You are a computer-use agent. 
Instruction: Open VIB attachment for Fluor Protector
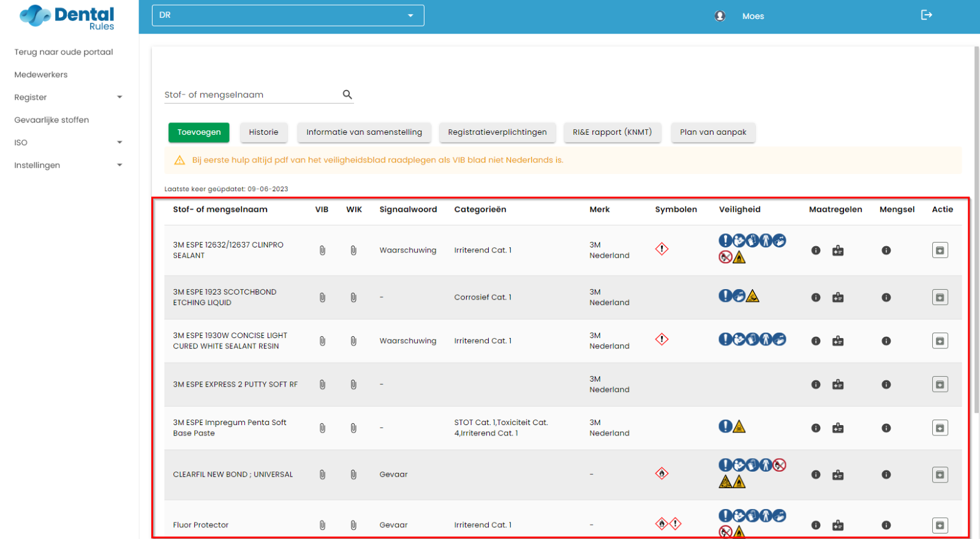(322, 525)
